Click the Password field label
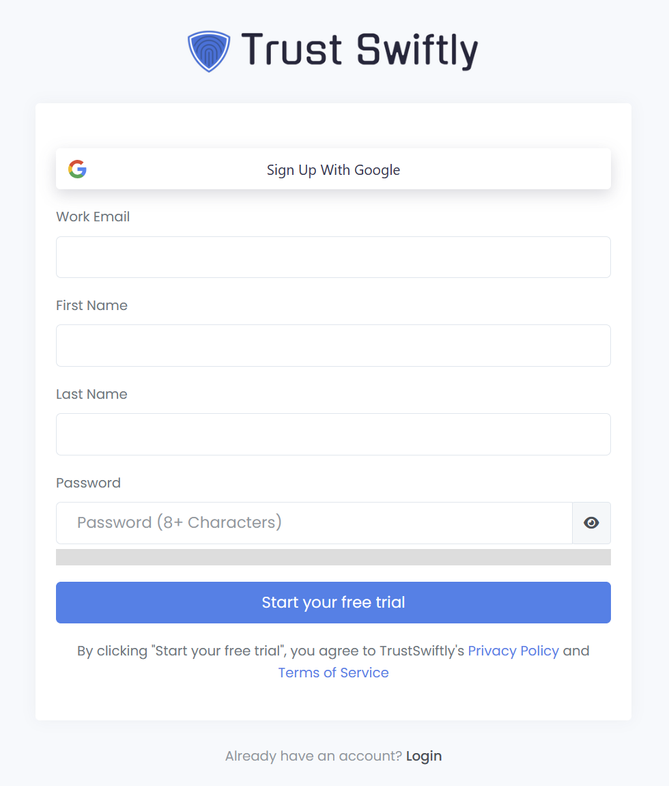 click(x=88, y=483)
